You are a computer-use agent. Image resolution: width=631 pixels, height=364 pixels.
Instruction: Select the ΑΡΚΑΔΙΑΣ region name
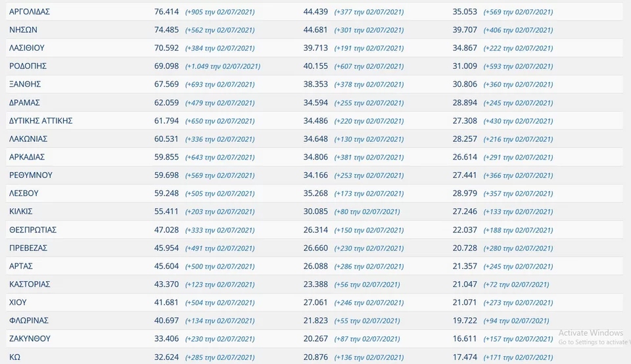pos(27,157)
